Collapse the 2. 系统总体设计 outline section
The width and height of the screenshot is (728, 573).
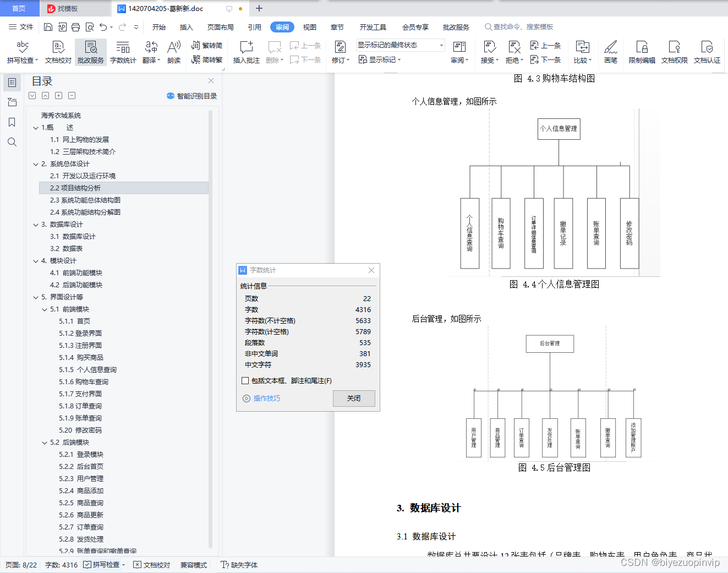[35, 163]
